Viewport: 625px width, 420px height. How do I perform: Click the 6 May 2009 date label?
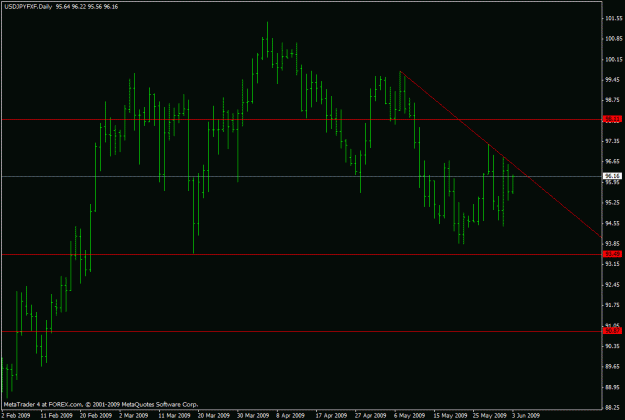[409, 415]
